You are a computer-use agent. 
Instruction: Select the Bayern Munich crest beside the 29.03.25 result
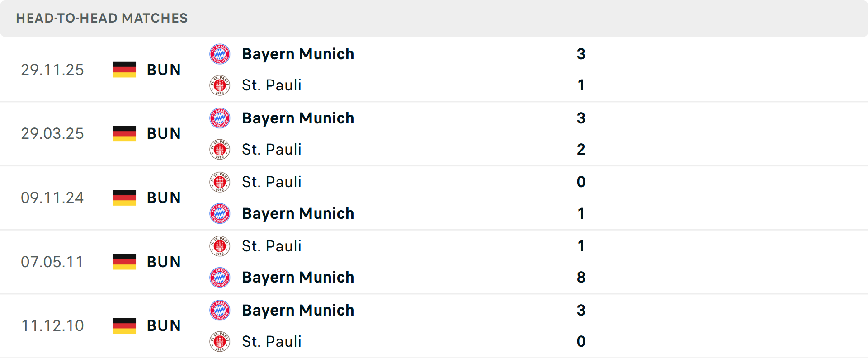[220, 118]
